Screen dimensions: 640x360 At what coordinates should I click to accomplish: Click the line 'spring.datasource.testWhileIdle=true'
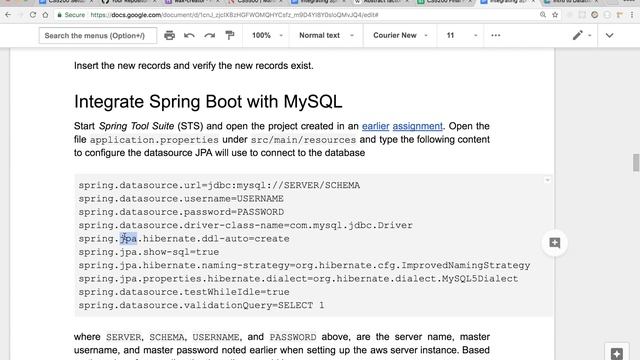pos(184,292)
